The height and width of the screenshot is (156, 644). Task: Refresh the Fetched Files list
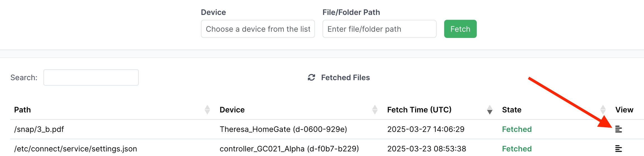311,78
